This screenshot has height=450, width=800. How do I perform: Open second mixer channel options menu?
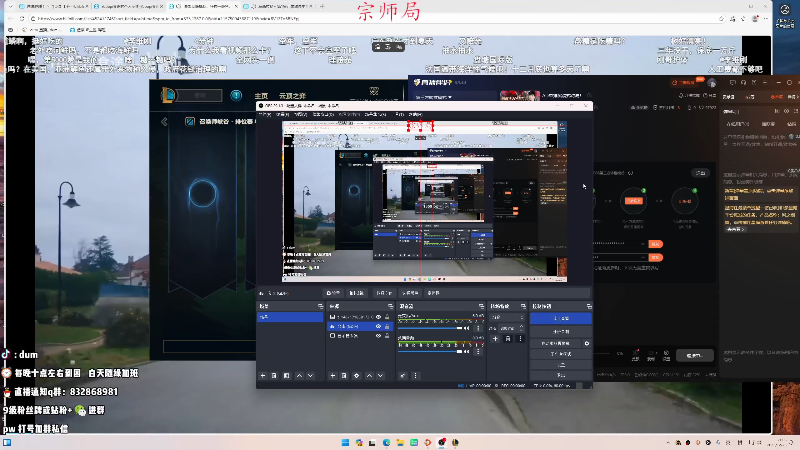(478, 352)
